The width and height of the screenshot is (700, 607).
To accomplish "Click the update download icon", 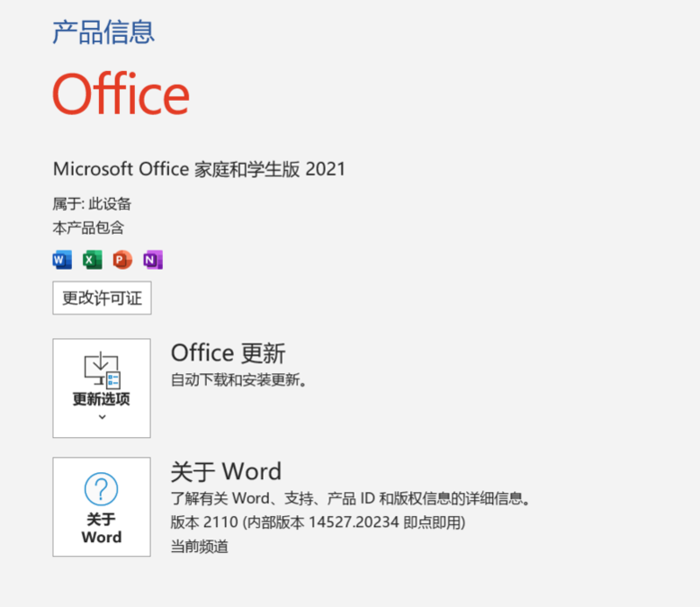I will (102, 369).
